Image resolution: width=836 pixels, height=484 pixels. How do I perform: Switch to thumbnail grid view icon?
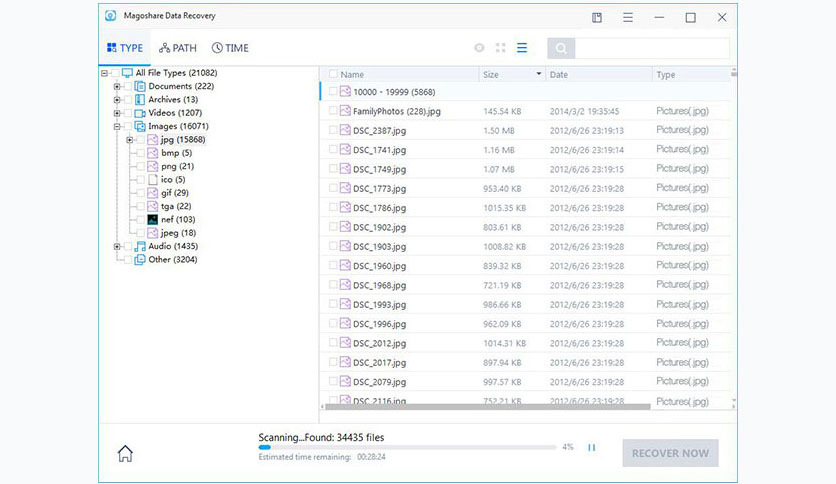pos(500,48)
